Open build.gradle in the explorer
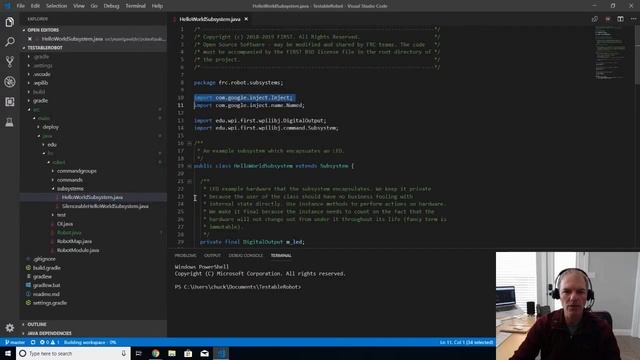Viewport: 640px width, 360px height. [47, 268]
